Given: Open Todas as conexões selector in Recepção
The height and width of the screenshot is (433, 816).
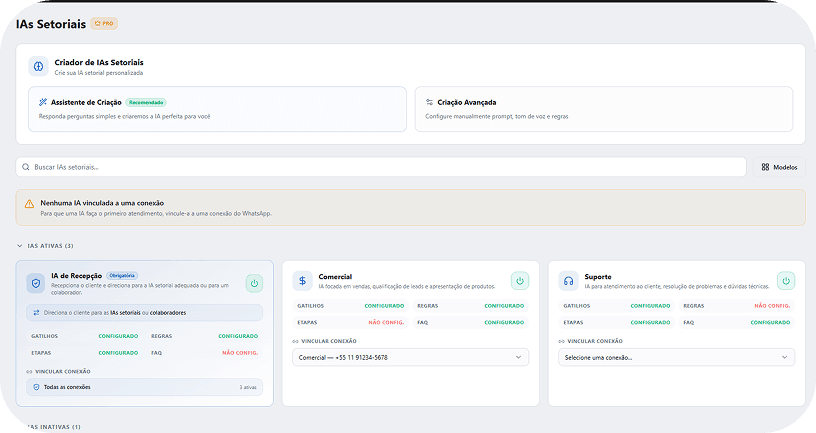Looking at the screenshot, I should pyautogui.click(x=144, y=387).
